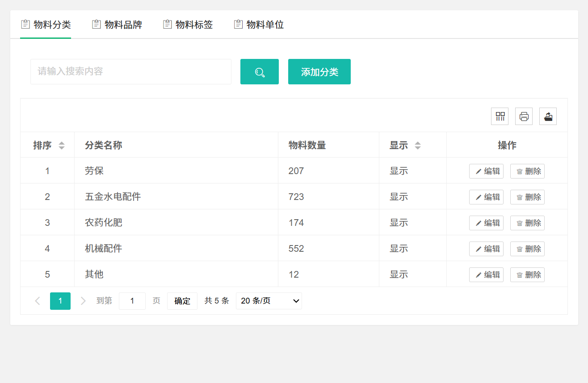
Task: Sort by the 显示 column arrows
Action: click(418, 146)
